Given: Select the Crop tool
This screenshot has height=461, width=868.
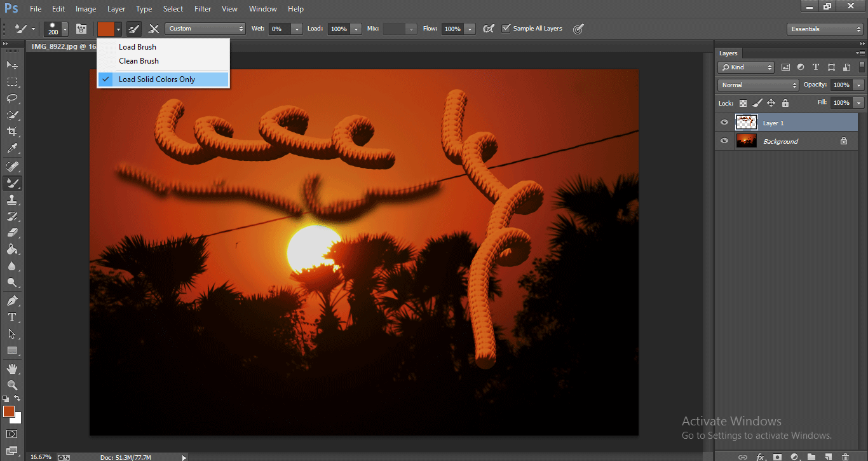Looking at the screenshot, I should [x=12, y=132].
